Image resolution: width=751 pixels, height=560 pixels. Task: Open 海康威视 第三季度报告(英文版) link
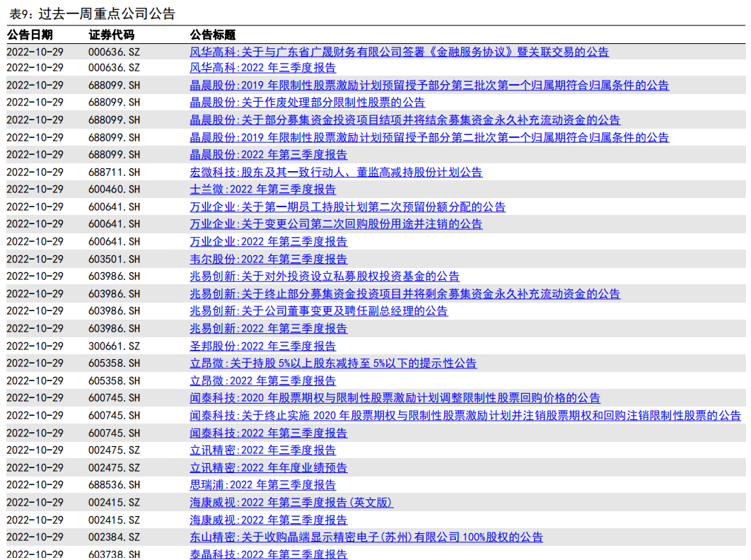291,503
